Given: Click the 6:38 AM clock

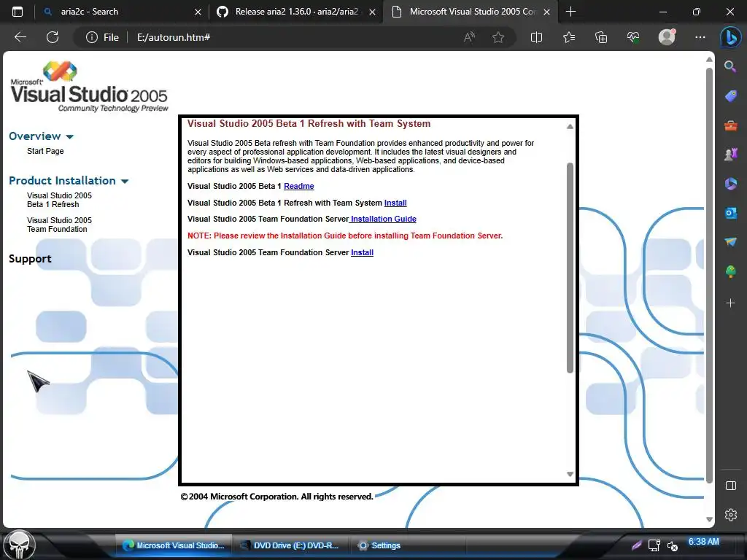Looking at the screenshot, I should [704, 542].
